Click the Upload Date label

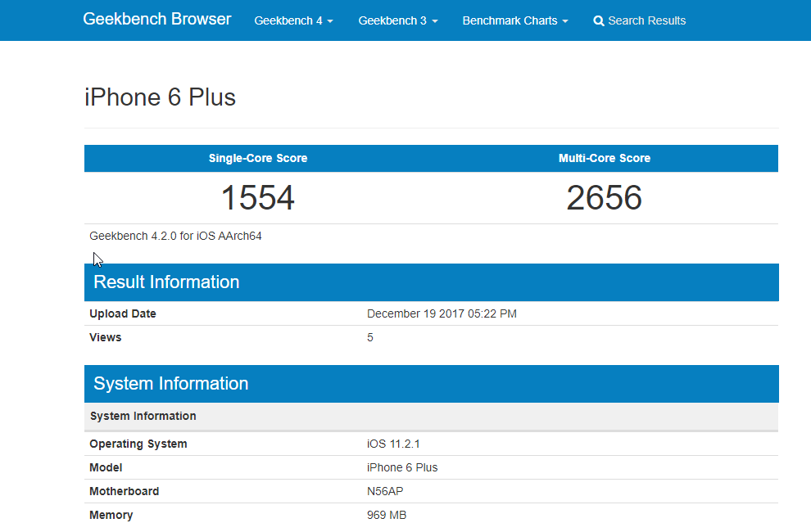(x=123, y=313)
